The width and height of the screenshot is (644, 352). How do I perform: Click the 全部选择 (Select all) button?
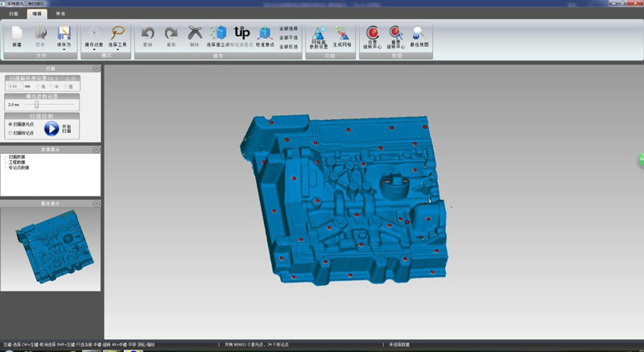(x=288, y=28)
